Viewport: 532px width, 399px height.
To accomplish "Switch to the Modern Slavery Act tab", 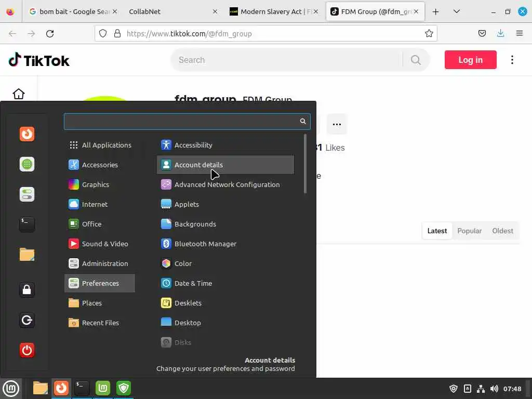I will pyautogui.click(x=273, y=11).
